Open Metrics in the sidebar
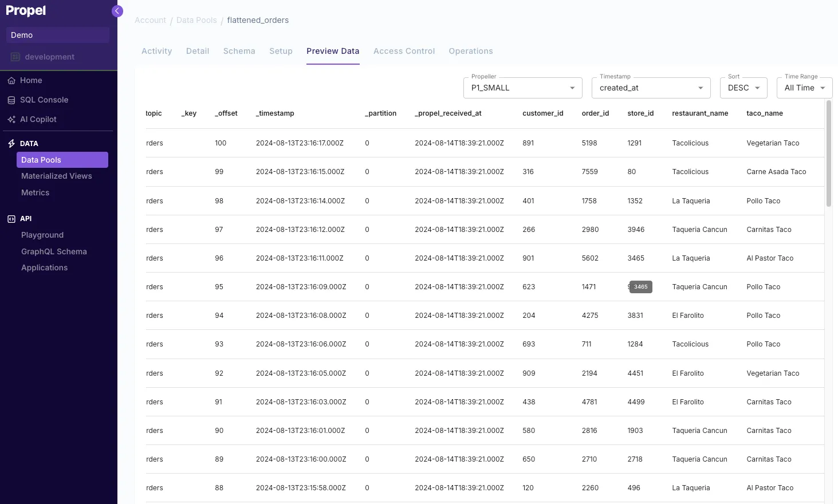The height and width of the screenshot is (504, 838). [x=36, y=193]
